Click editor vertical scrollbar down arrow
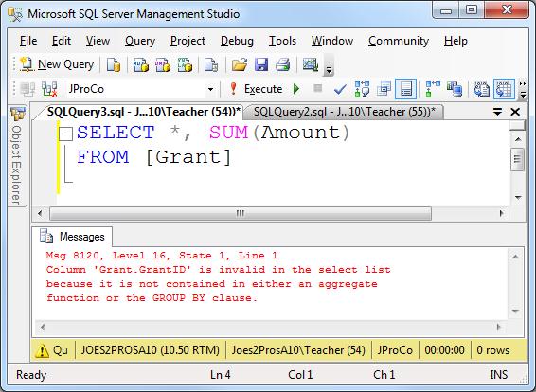Screen dimensions: 536x392 coord(518,198)
